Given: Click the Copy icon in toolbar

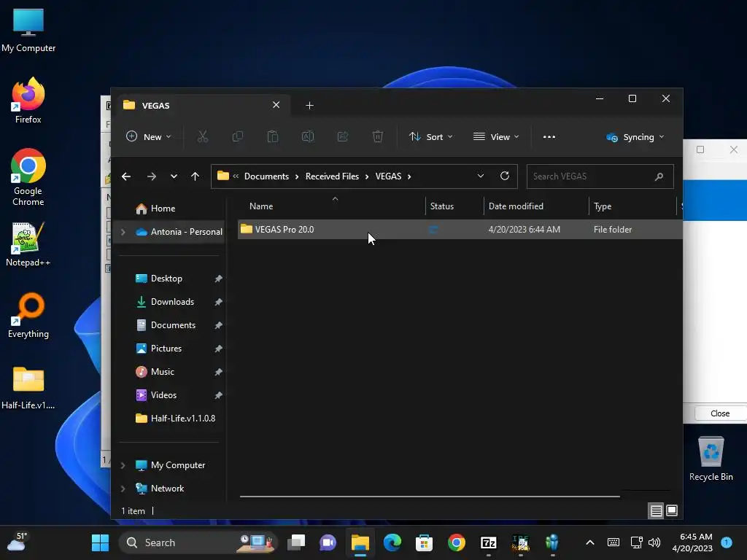Looking at the screenshot, I should [x=237, y=136].
